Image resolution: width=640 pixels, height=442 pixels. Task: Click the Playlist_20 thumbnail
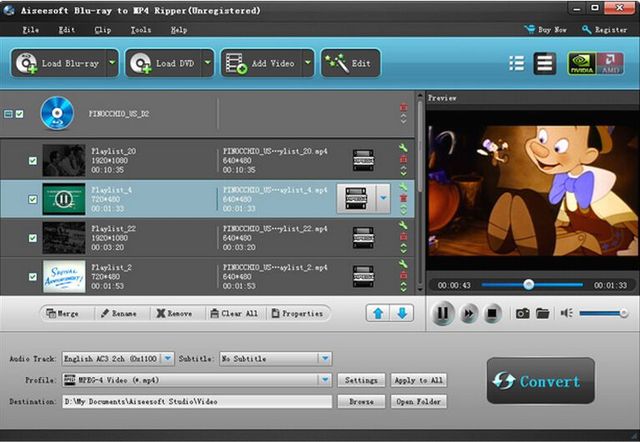tap(64, 160)
